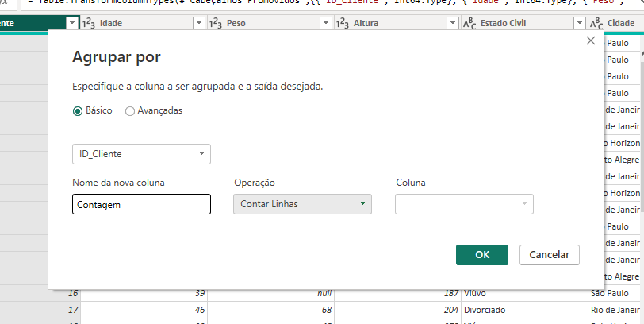Open the Peso column filter dropdown
The height and width of the screenshot is (324, 644).
click(326, 24)
